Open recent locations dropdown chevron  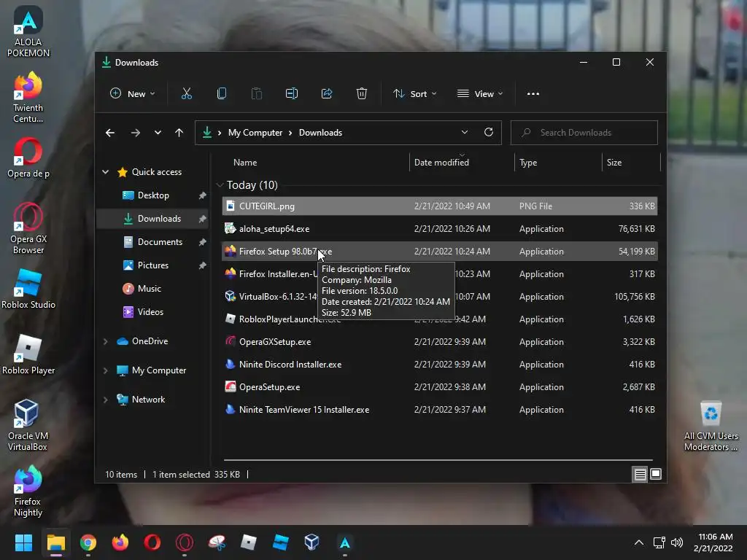[158, 133]
